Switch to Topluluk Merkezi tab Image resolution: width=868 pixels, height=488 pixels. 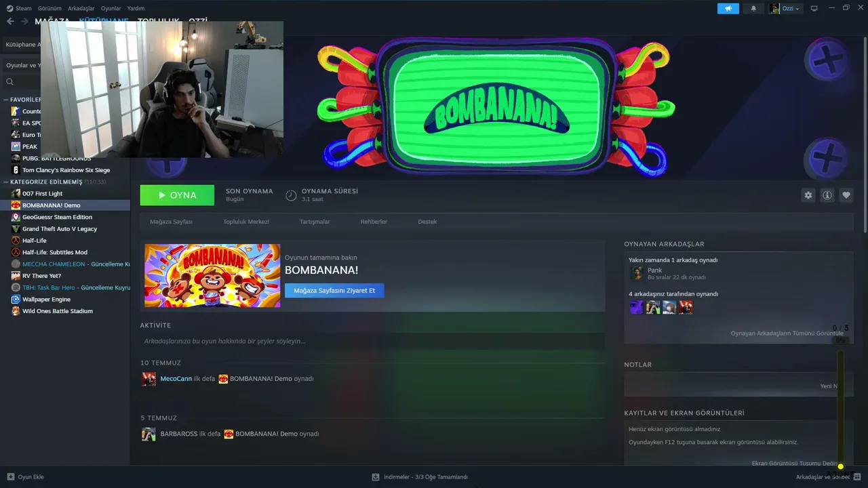pyautogui.click(x=246, y=222)
